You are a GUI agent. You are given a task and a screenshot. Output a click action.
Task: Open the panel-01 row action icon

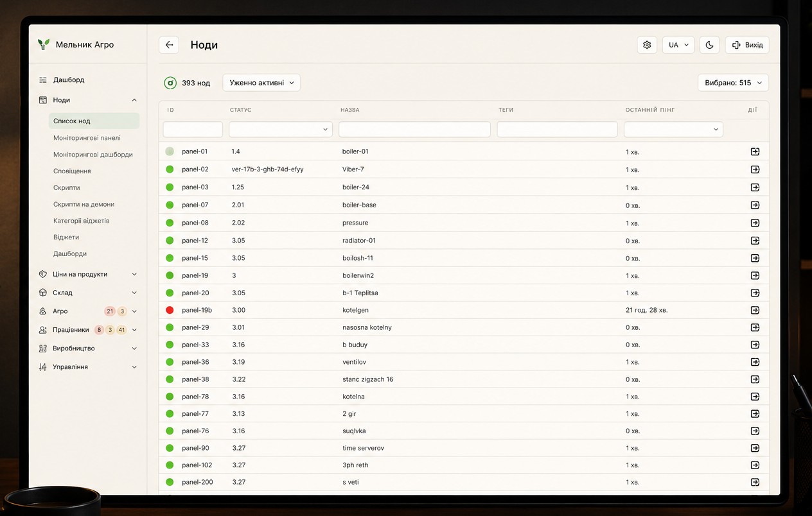click(x=755, y=151)
